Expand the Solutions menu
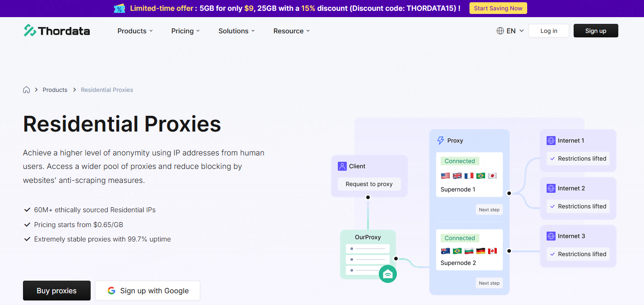Viewport: 644px width, 305px height. pos(237,31)
